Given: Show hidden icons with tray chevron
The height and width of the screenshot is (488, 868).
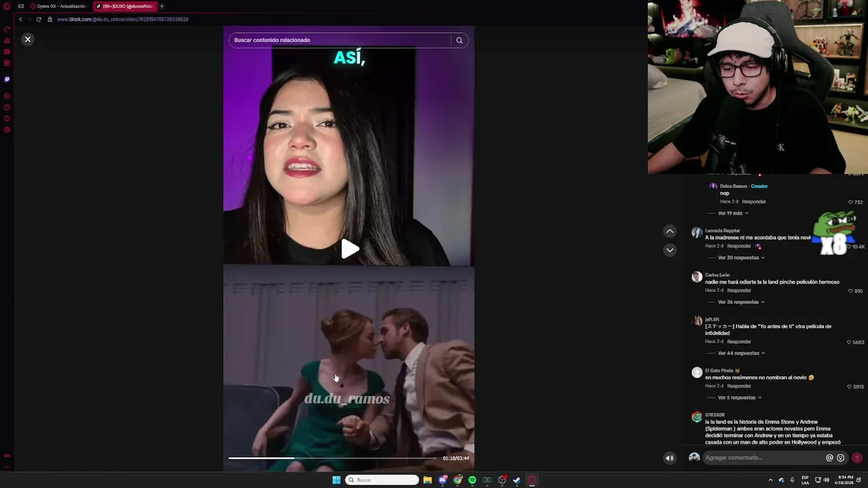Looking at the screenshot, I should point(770,480).
